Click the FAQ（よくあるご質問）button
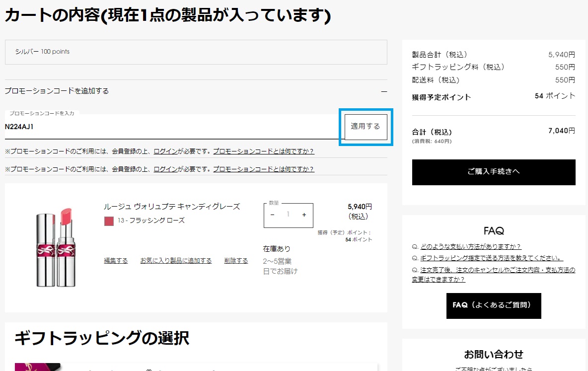This screenshot has height=371, width=588. click(494, 306)
